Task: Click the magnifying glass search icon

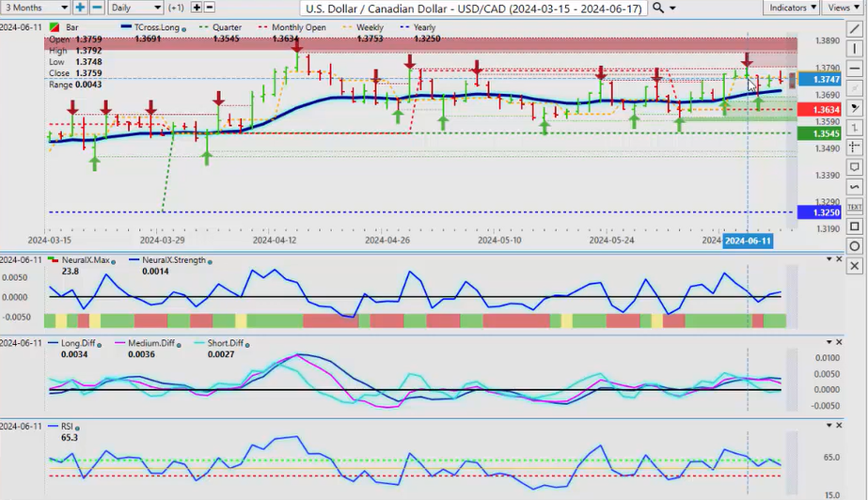Action: coord(659,8)
